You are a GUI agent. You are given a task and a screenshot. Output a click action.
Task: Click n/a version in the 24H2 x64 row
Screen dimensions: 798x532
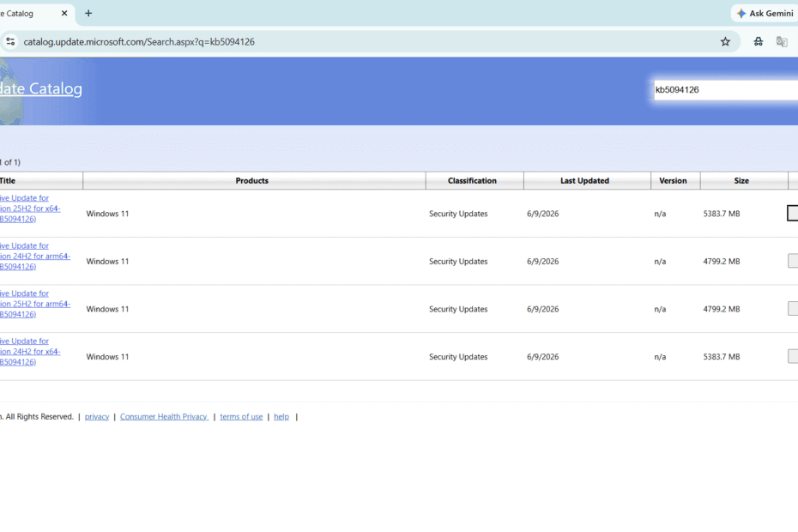click(660, 357)
